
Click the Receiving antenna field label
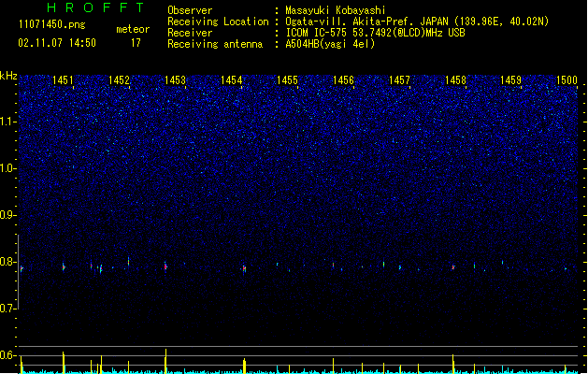click(215, 44)
